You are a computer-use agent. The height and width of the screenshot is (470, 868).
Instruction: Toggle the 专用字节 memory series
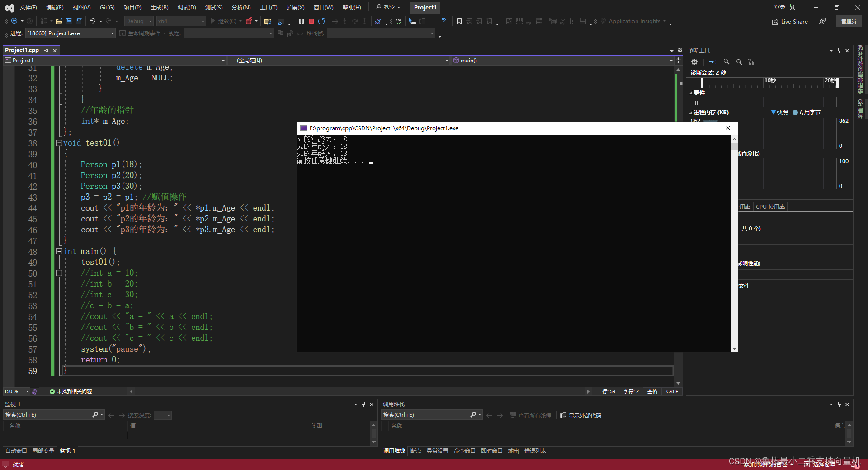coord(806,112)
